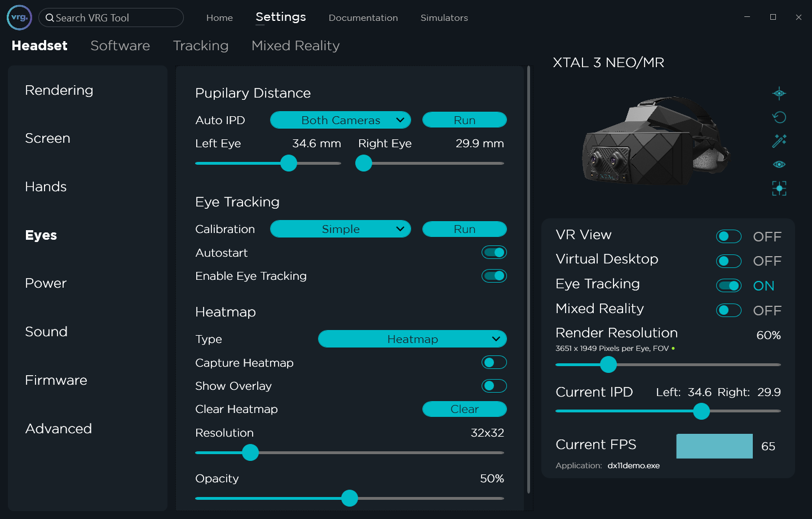Click the search magnifier icon
This screenshot has height=519, width=812.
coord(50,18)
